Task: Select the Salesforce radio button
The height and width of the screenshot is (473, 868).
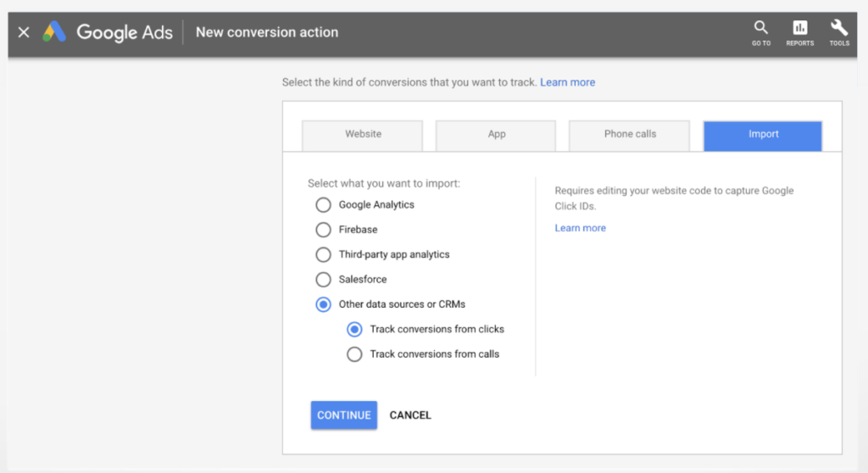Action: point(323,280)
